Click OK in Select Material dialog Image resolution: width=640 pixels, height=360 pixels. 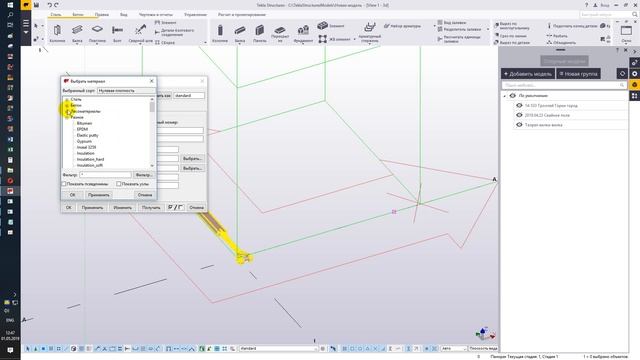72,195
